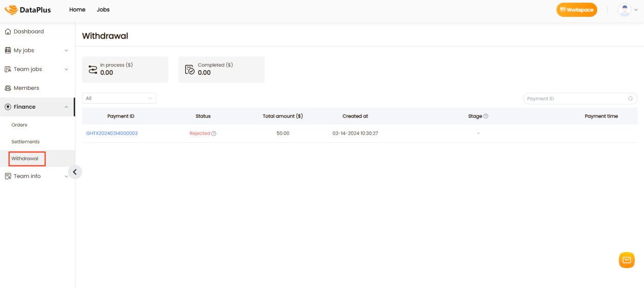Click the Rejected status text

coord(200,134)
